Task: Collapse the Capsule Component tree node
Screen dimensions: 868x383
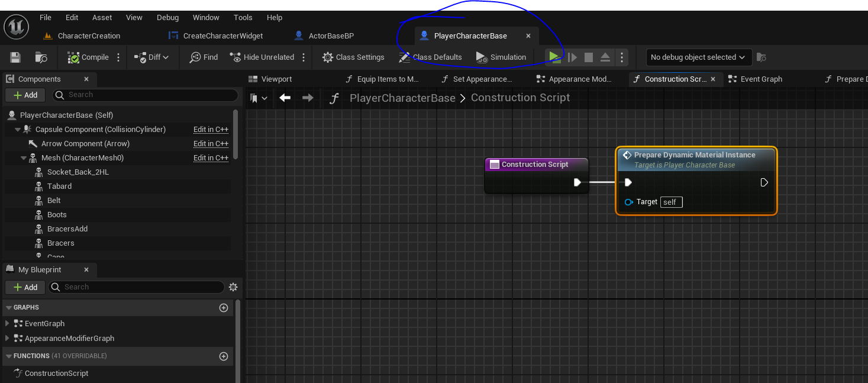Action: [17, 130]
